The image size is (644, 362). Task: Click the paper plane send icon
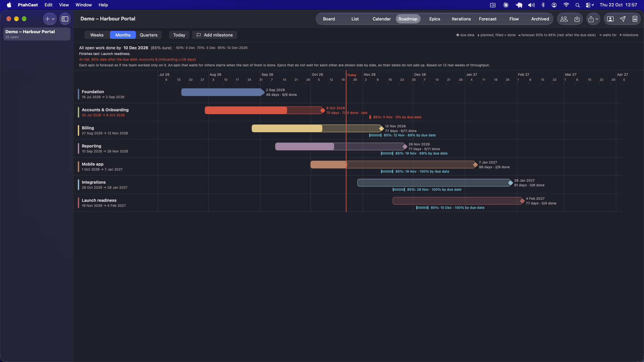(623, 19)
